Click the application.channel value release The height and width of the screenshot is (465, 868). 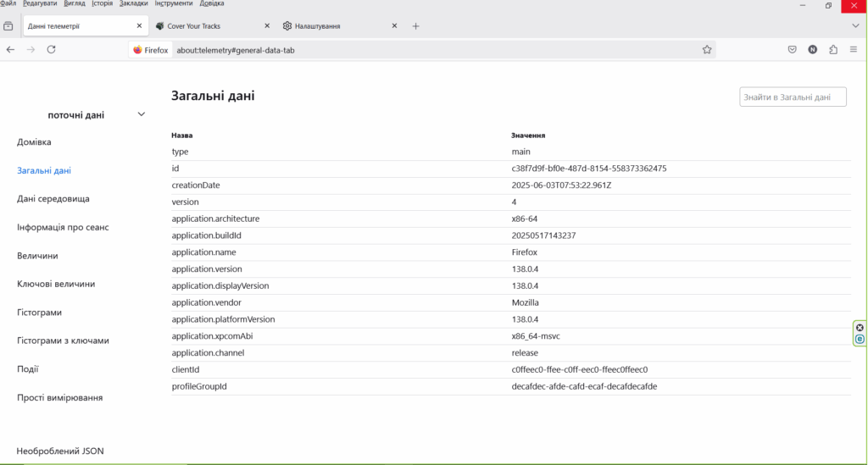[525, 352]
